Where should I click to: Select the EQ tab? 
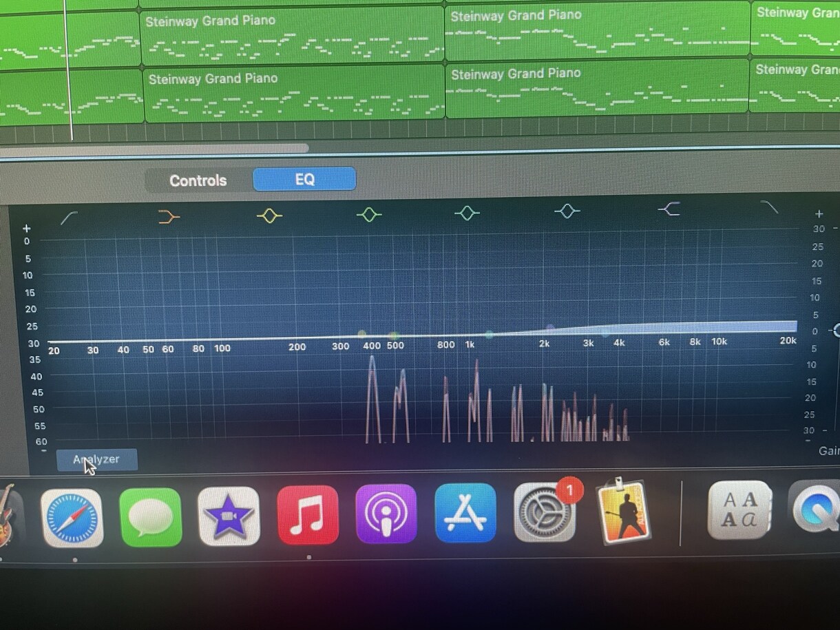(x=304, y=179)
